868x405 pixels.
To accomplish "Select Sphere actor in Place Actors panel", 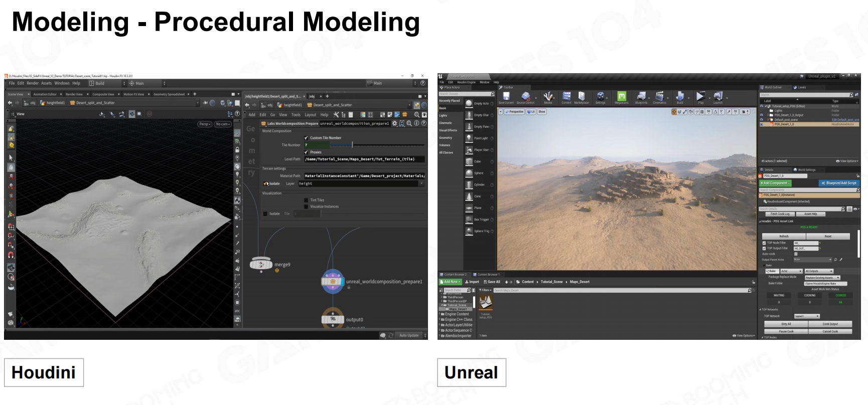I will [479, 173].
